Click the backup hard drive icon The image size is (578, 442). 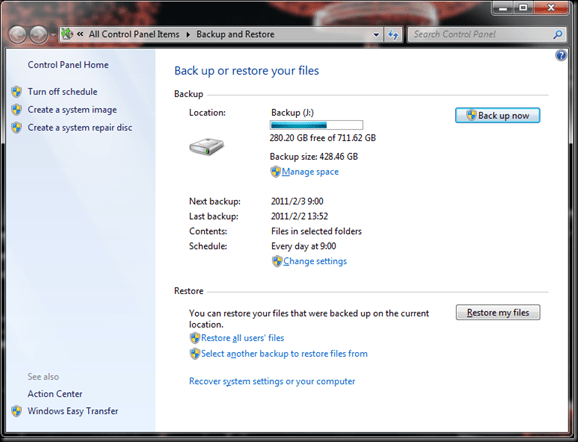tap(206, 147)
